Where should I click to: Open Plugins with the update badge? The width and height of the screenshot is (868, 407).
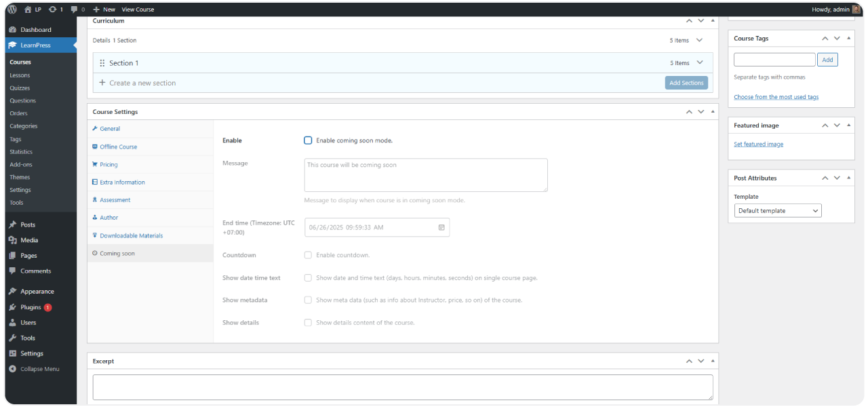[x=31, y=307]
